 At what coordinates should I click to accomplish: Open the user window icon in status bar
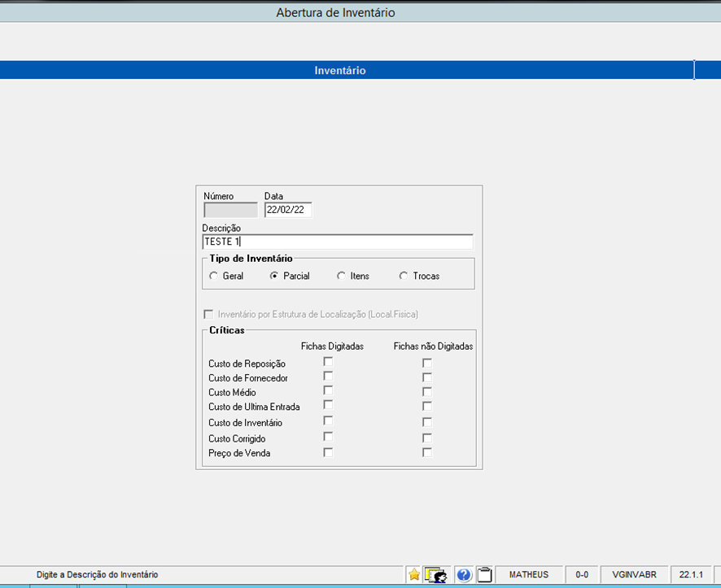coord(436,574)
